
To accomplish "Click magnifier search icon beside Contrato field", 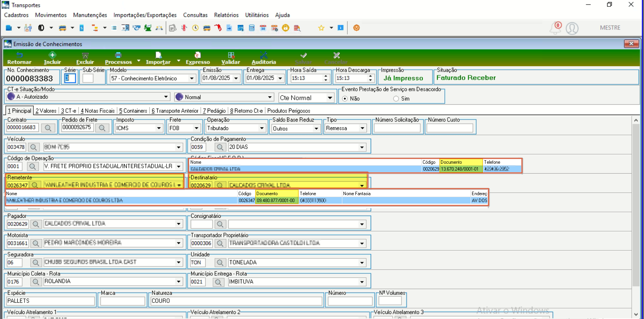I will (x=48, y=128).
